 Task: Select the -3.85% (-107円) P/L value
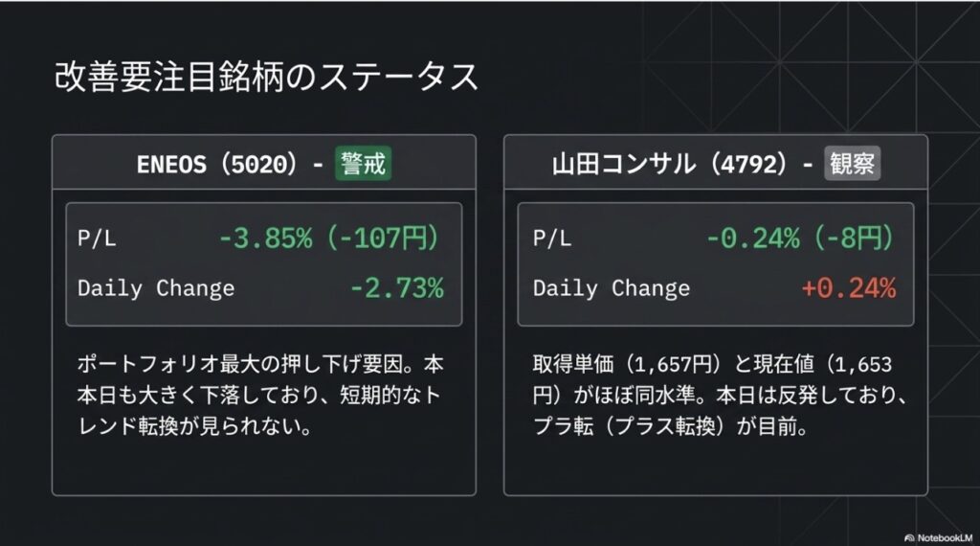point(331,239)
